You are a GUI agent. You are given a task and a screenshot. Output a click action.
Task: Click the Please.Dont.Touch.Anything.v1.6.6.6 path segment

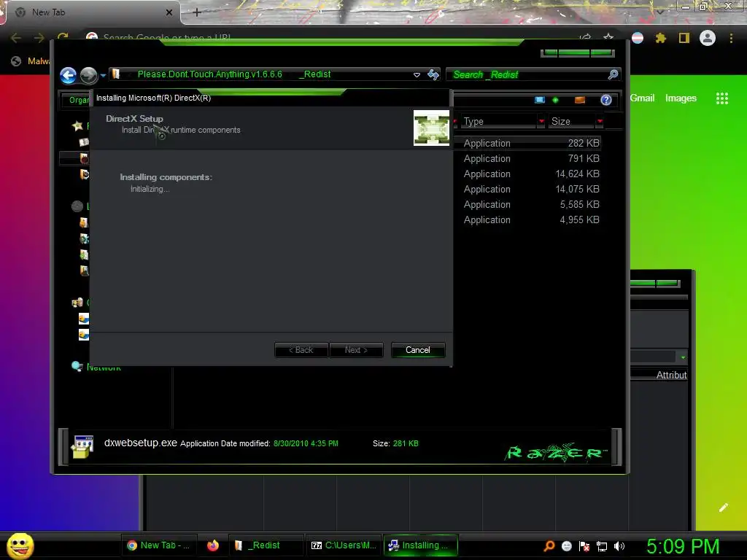[209, 74]
